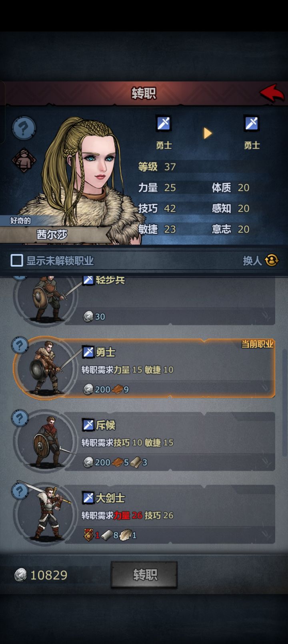Enable 显示未解锁职业 checkbox
This screenshot has width=288, height=644.
(17, 261)
